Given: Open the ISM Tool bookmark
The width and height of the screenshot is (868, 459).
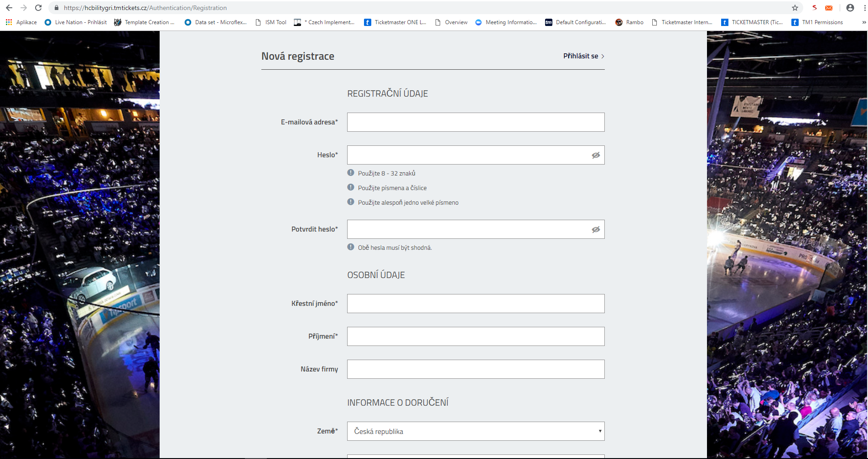Looking at the screenshot, I should (x=271, y=22).
